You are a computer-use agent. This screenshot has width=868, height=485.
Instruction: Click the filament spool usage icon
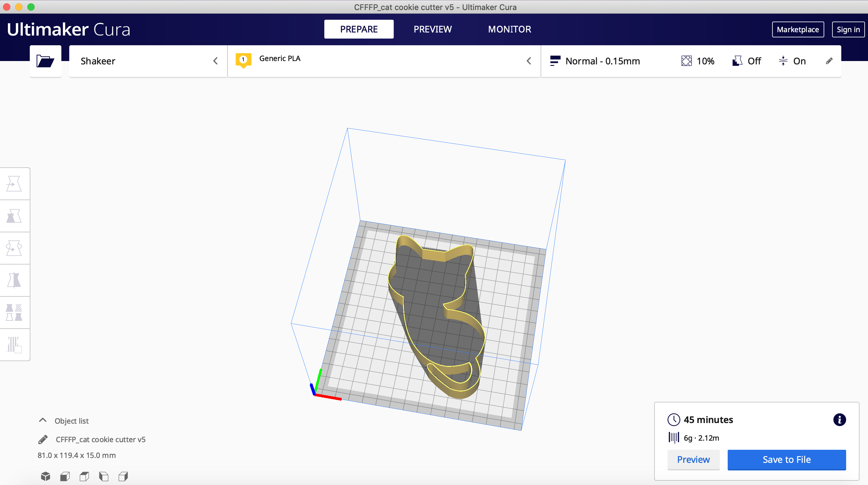674,438
